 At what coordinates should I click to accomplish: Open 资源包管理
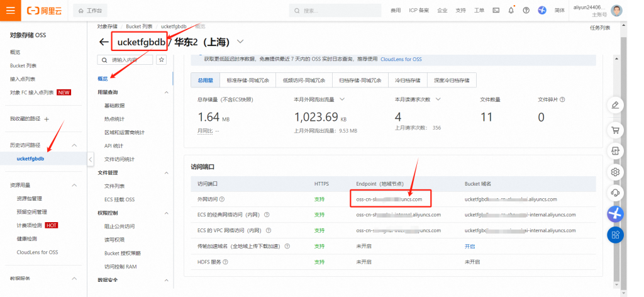(x=29, y=198)
